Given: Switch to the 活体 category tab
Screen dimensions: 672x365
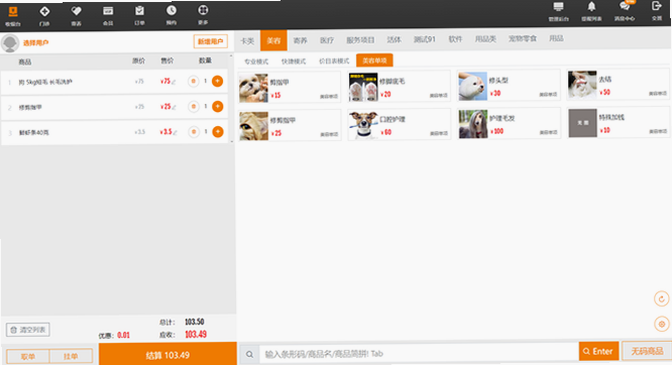Looking at the screenshot, I should [x=394, y=40].
